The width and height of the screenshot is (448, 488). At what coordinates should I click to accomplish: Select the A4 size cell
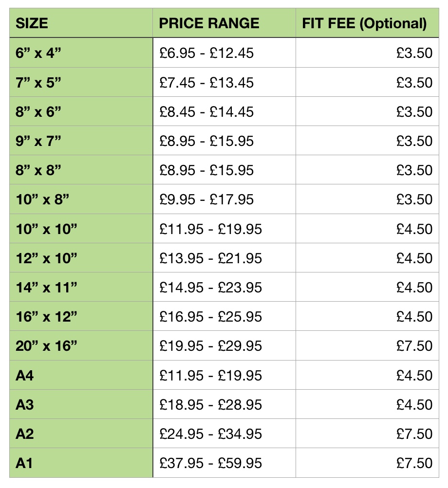pyautogui.click(x=81, y=375)
